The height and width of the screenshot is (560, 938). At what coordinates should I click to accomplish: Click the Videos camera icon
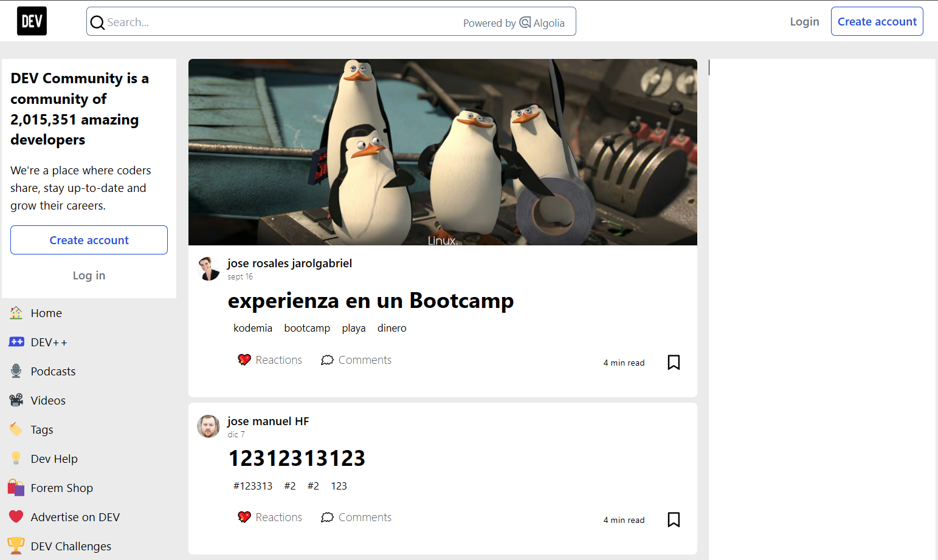(16, 400)
